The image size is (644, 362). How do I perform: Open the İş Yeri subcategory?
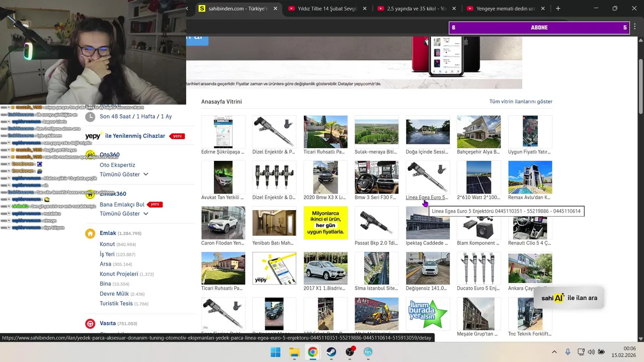pos(107,254)
